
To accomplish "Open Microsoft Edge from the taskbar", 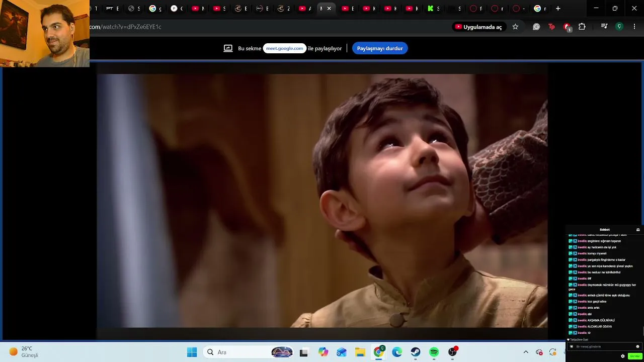I will click(397, 352).
